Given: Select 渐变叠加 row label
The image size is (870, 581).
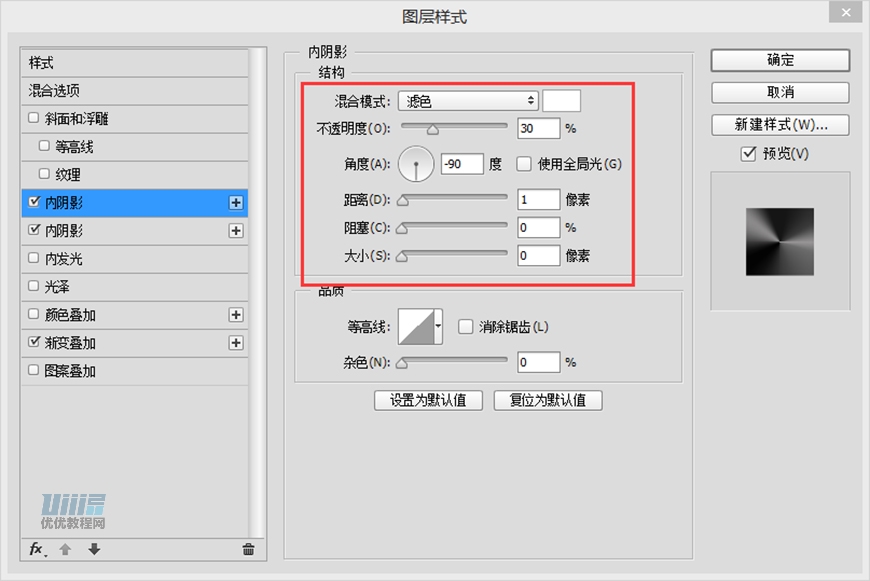Looking at the screenshot, I should click(70, 343).
